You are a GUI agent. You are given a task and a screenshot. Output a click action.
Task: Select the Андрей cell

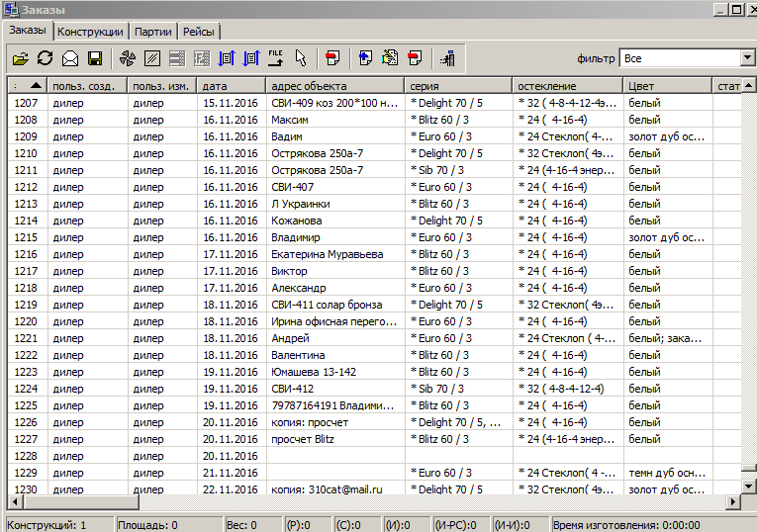tap(335, 338)
